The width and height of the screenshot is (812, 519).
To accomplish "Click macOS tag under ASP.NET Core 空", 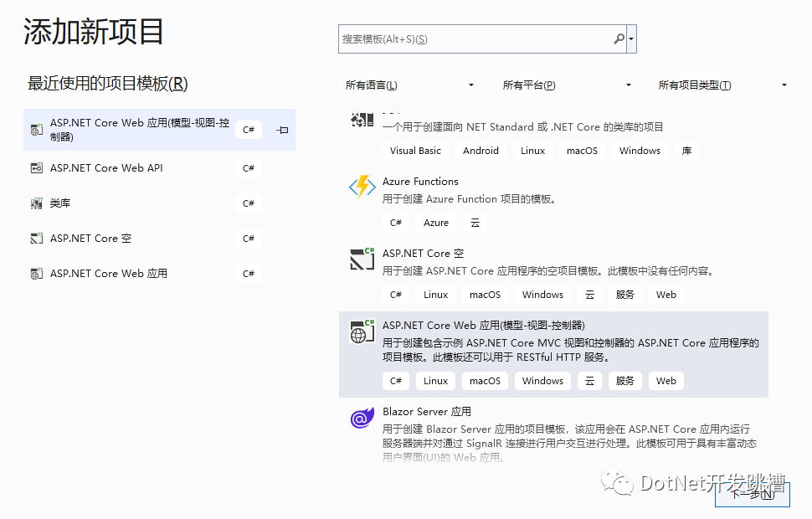I will coord(485,295).
